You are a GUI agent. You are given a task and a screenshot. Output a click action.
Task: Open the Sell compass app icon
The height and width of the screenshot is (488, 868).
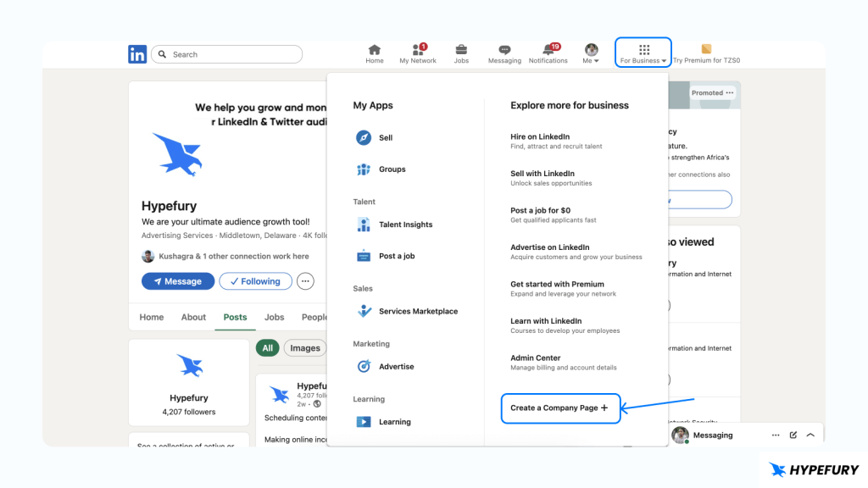[364, 138]
